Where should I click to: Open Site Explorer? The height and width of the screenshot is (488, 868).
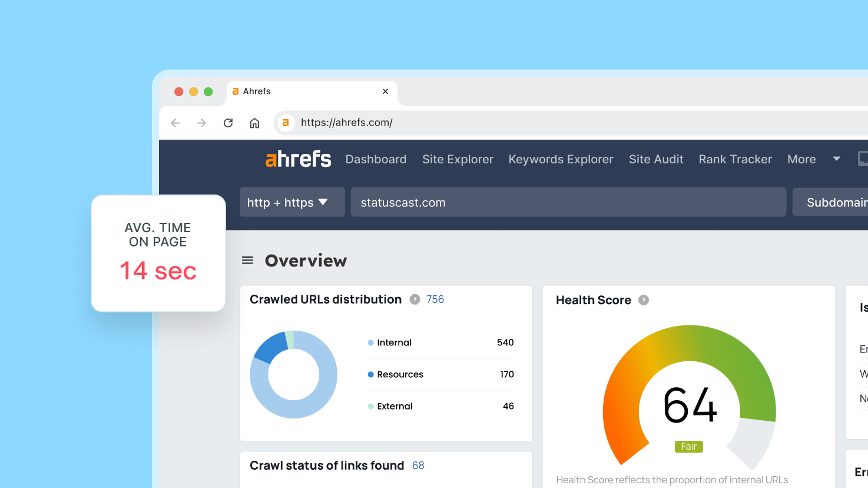tap(458, 159)
